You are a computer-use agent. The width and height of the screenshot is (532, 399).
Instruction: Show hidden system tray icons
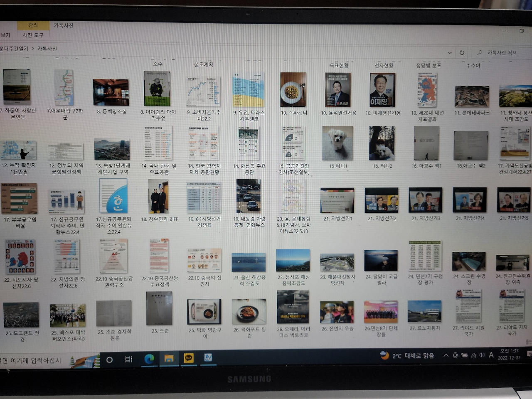tap(446, 355)
